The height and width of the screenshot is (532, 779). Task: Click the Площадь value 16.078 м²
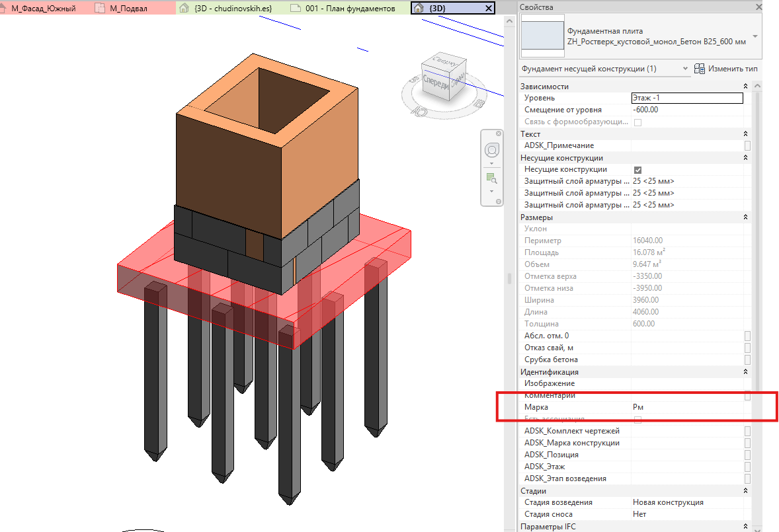point(687,252)
